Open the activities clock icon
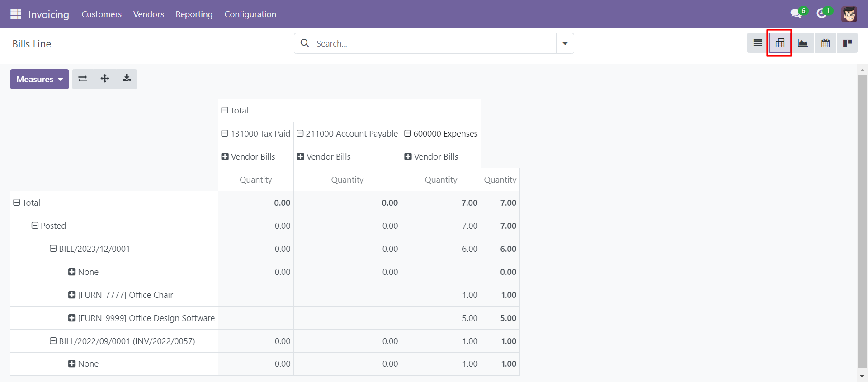Screen dimensions: 868x382 click(821, 14)
